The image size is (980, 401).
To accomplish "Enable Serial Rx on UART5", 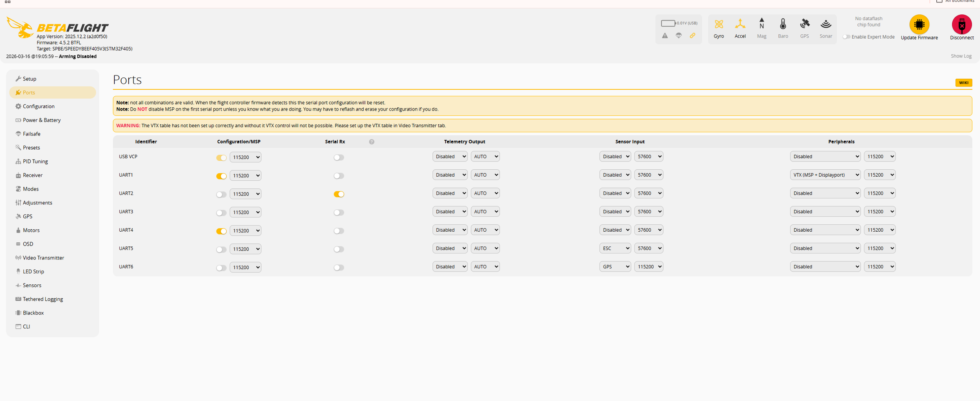I will 339,249.
